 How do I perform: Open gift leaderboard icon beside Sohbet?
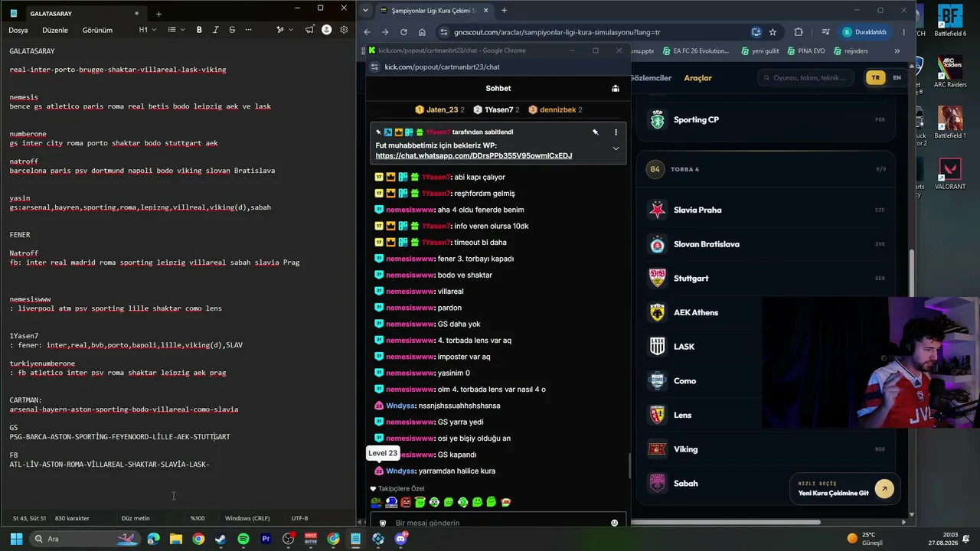(x=616, y=88)
